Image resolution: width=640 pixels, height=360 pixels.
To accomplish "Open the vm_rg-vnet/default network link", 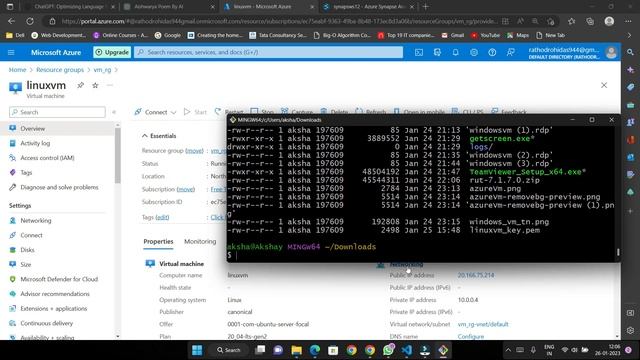I will point(483,324).
